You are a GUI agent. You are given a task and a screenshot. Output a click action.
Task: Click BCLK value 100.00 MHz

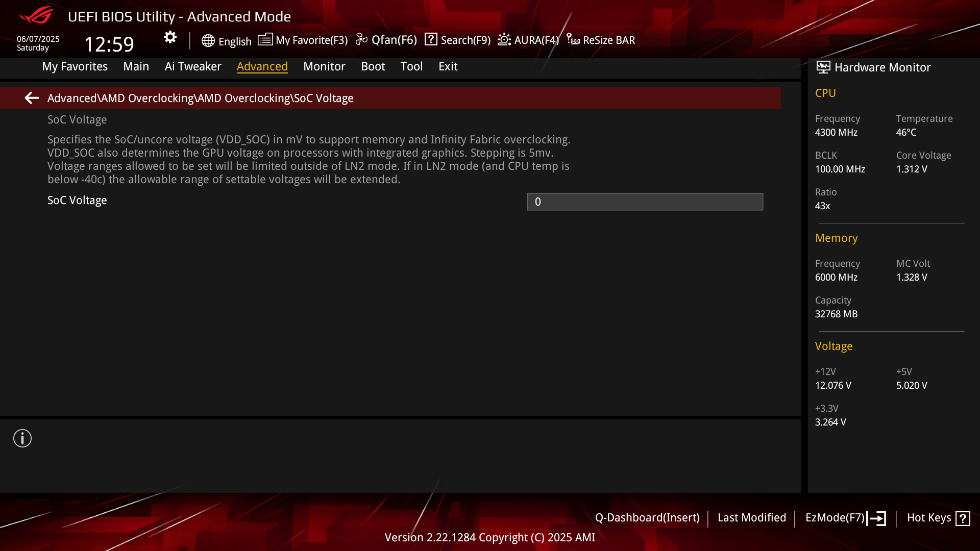click(840, 169)
